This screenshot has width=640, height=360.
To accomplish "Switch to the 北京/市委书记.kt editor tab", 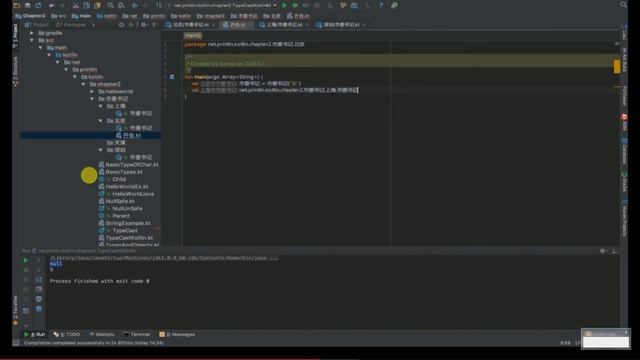I will pyautogui.click(x=190, y=25).
